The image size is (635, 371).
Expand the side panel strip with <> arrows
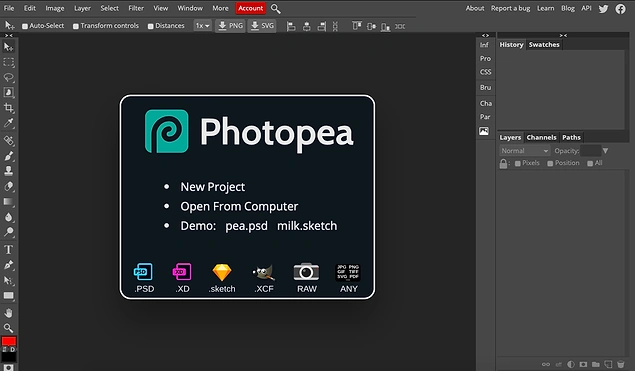tap(485, 36)
